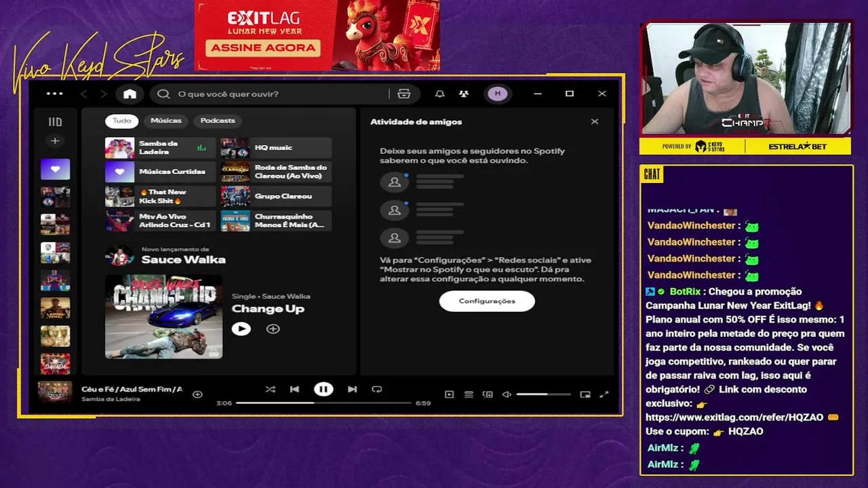Image resolution: width=868 pixels, height=488 pixels.
Task: Add 'Change Up' to library
Action: point(273,329)
